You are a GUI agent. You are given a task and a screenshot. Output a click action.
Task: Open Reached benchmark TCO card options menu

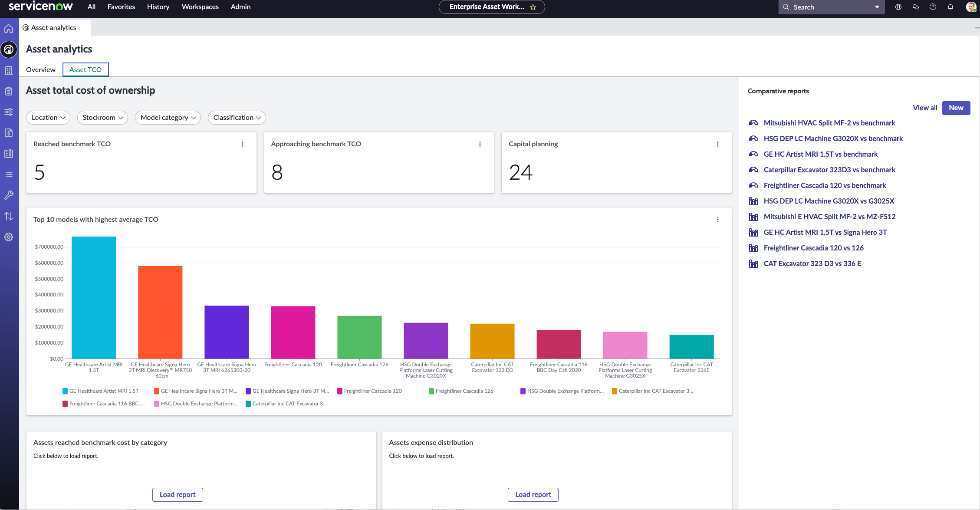(x=243, y=144)
